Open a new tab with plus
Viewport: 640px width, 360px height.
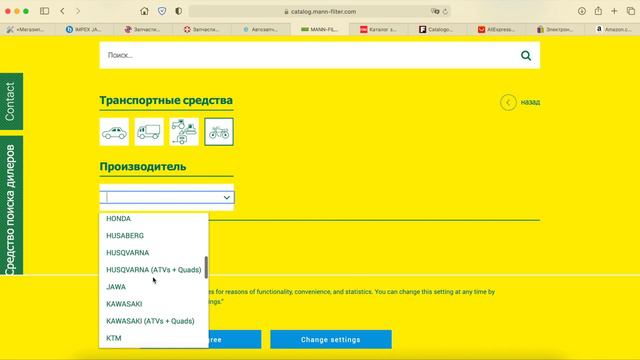pos(614,11)
